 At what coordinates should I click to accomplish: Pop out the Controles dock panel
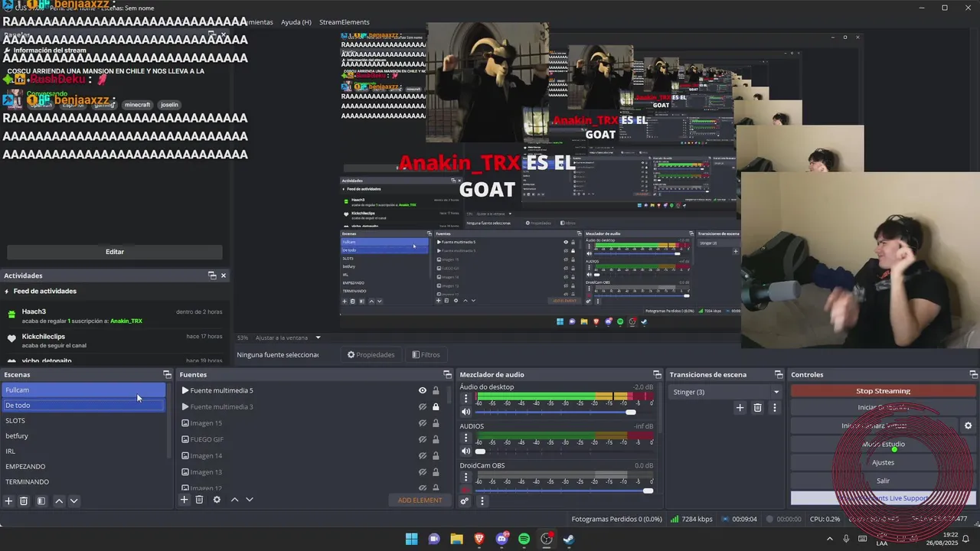(973, 374)
